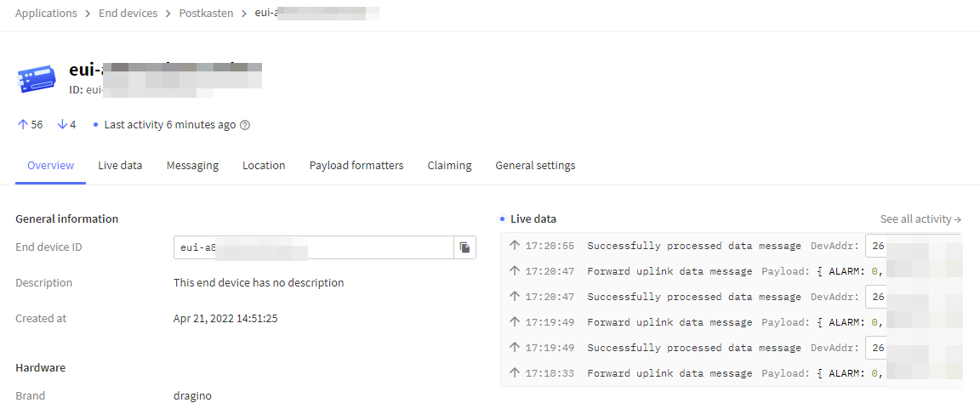Viewport: 980px width, 420px height.
Task: Click 'This end device has no description' text
Action: click(259, 282)
